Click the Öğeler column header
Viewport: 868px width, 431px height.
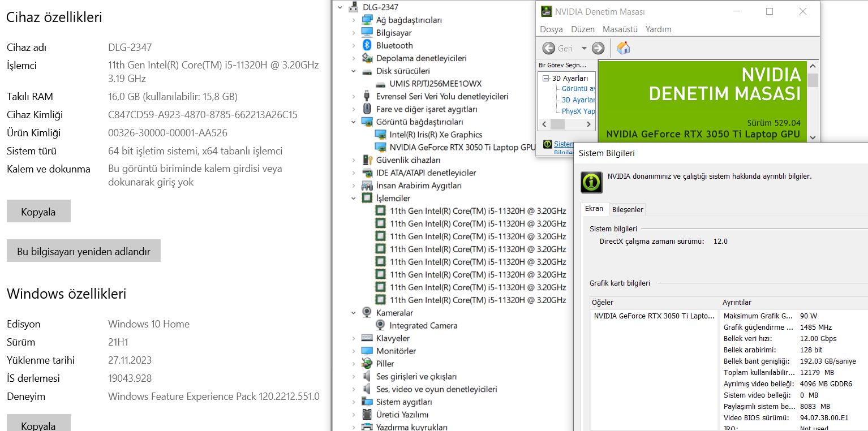pos(655,302)
